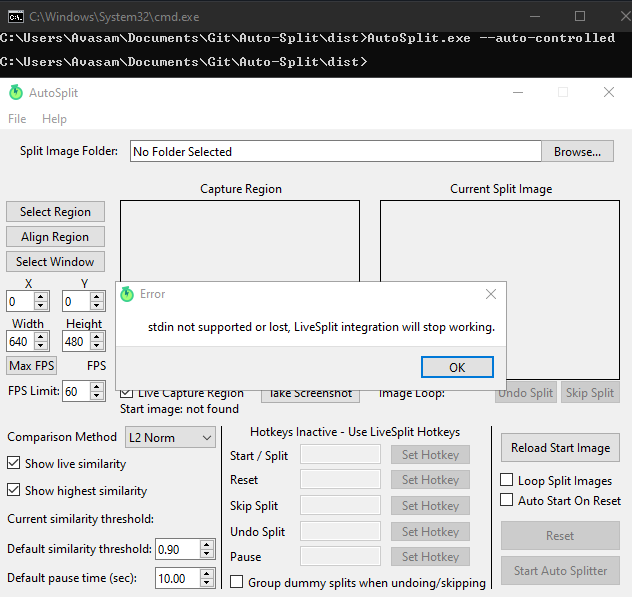Click Set Hotkey for Start / Split
Viewport: 632px width, 597px height.
[x=430, y=455]
